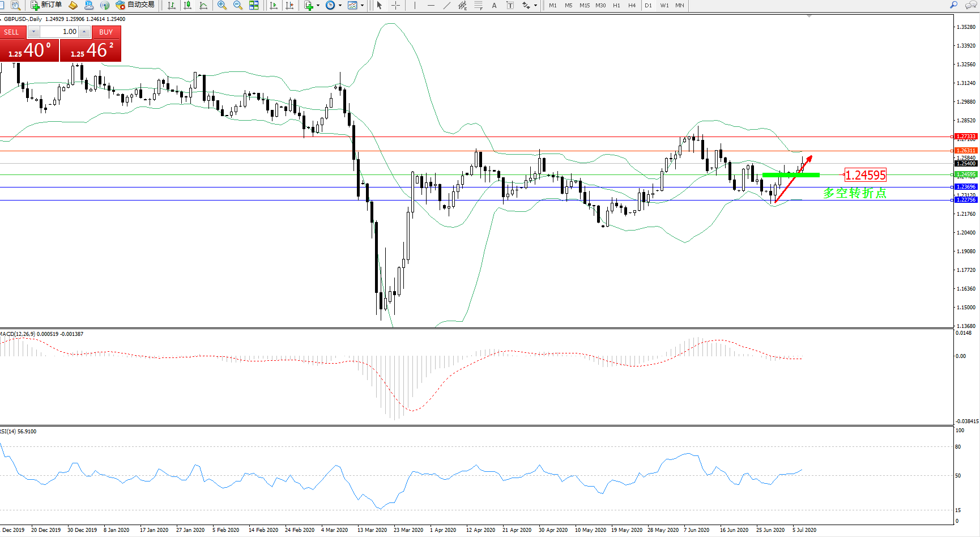The width and height of the screenshot is (980, 537).
Task: Select the horizontal line drawing tool
Action: (x=431, y=5)
